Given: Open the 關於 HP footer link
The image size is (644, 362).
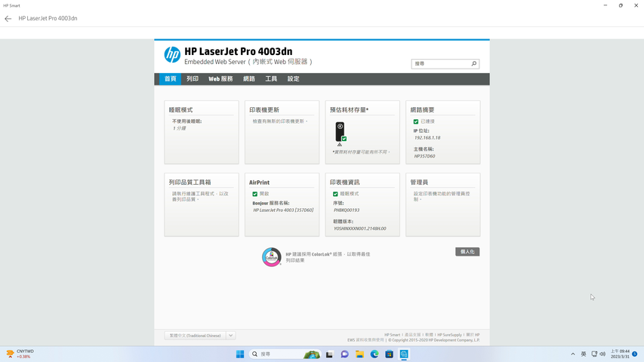Looking at the screenshot, I should click(x=473, y=335).
